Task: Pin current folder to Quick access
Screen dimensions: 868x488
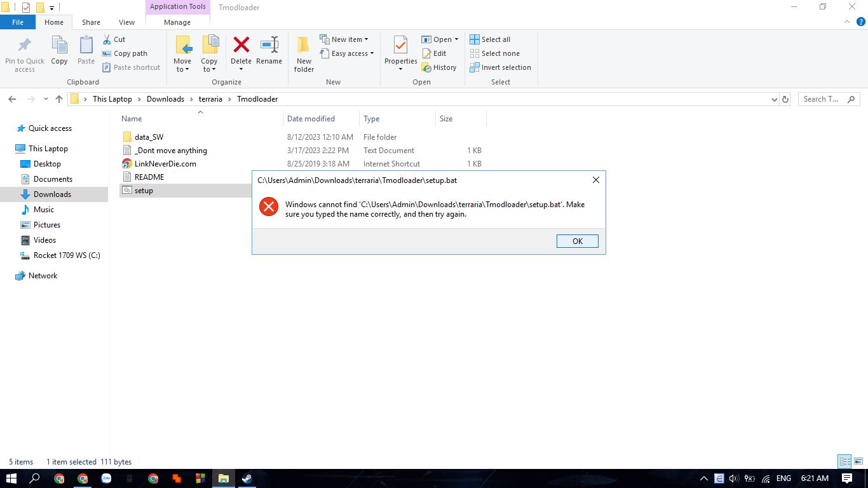Action: click(24, 53)
